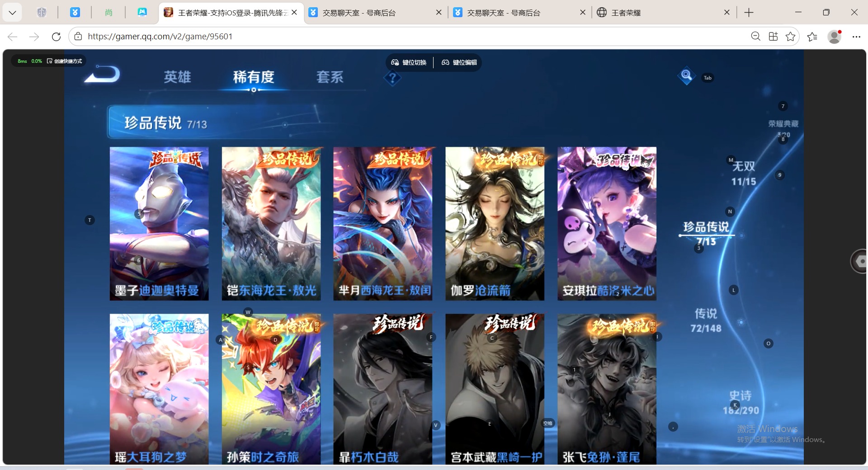The width and height of the screenshot is (868, 470).
Task: Toggle 键位切换 key mapping switch
Action: pos(409,62)
